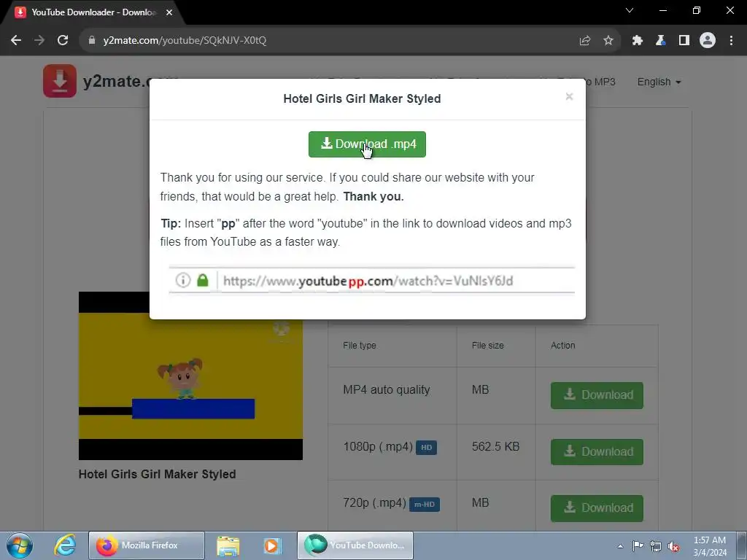Open the Windows Explorer folder taskbar icon

point(228,545)
